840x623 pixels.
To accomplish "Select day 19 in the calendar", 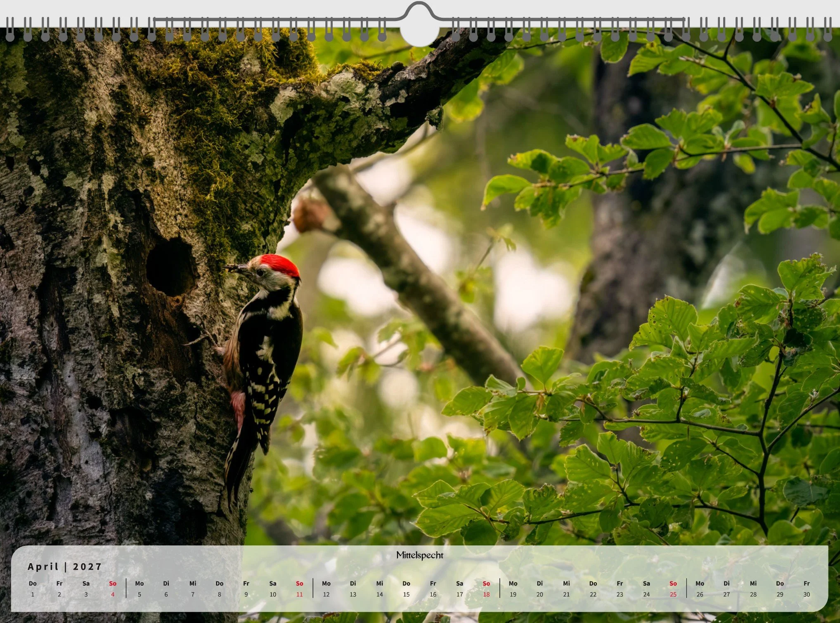I will 513,595.
